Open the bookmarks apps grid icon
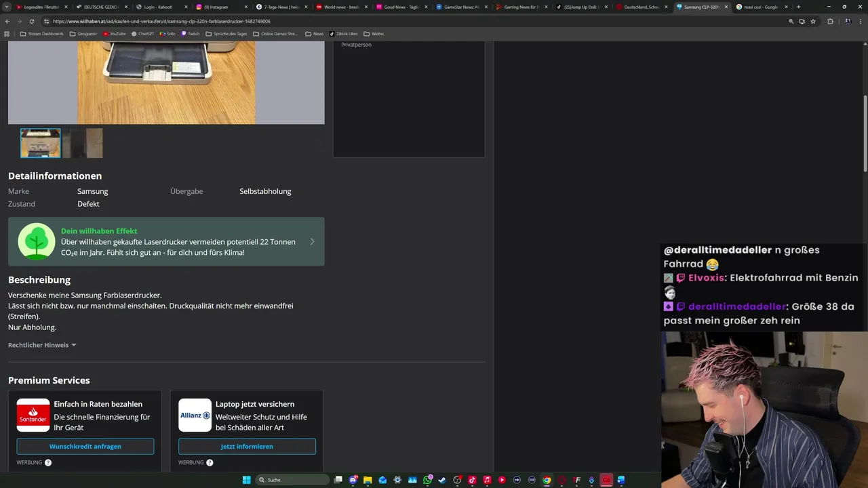 click(7, 33)
